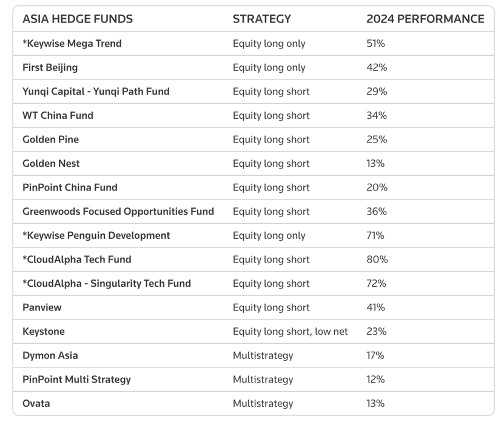The width and height of the screenshot is (504, 425).
Task: Click the Panview fund name
Action: tap(42, 307)
